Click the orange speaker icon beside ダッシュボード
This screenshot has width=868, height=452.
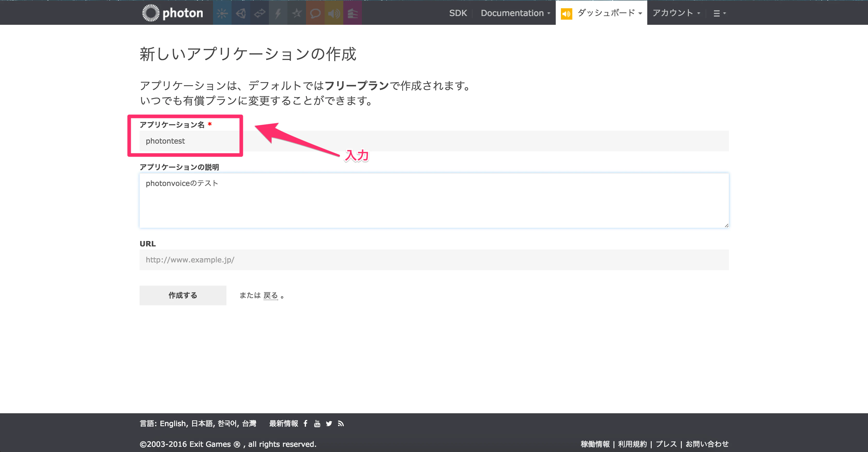point(566,14)
